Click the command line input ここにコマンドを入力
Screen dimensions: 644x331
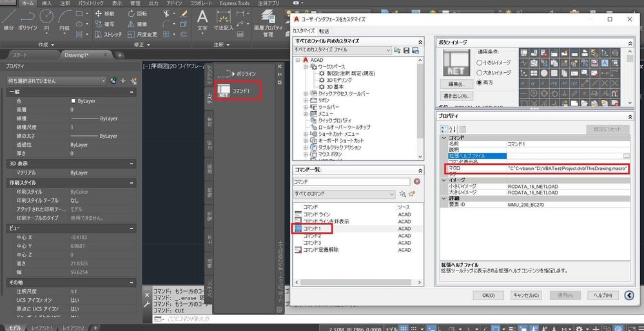point(188,319)
